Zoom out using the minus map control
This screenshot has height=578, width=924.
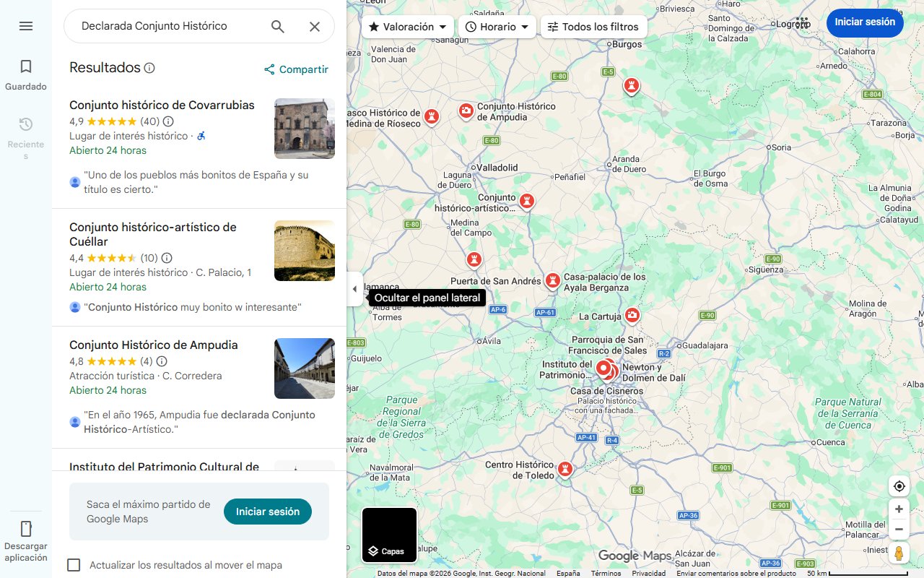(899, 529)
